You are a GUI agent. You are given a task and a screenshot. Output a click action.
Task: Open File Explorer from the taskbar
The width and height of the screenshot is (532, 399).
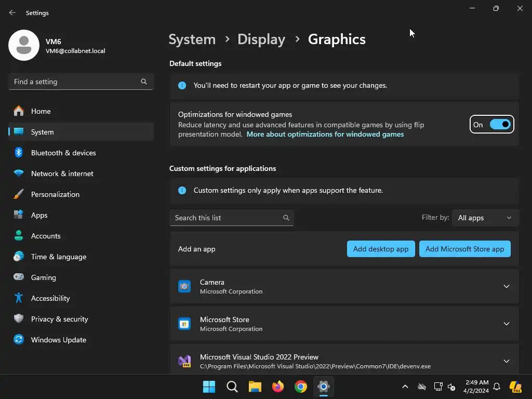click(x=255, y=387)
